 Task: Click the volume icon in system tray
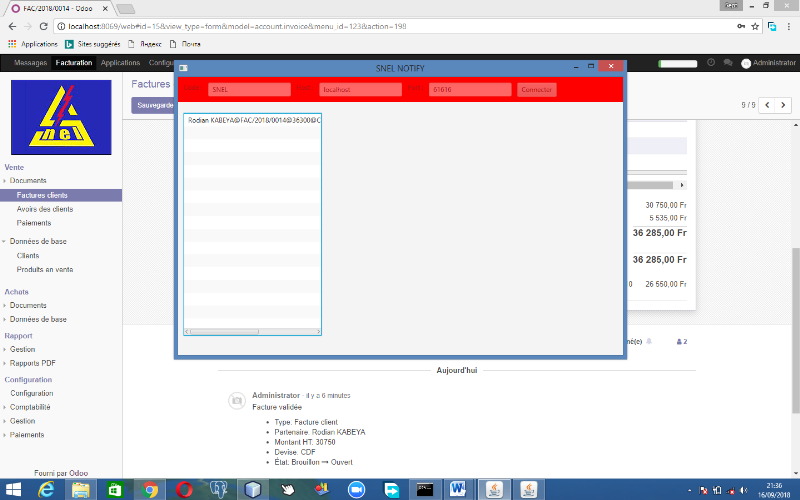click(744, 490)
